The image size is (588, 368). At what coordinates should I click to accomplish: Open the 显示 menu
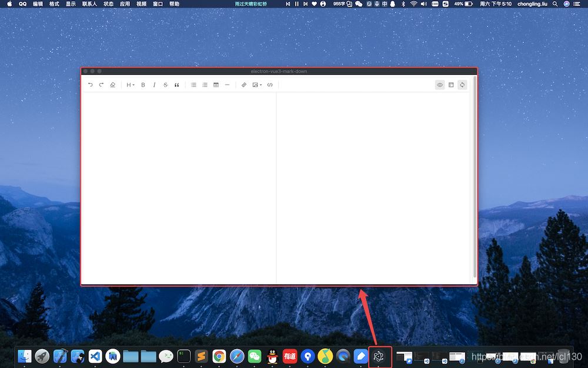tap(71, 4)
